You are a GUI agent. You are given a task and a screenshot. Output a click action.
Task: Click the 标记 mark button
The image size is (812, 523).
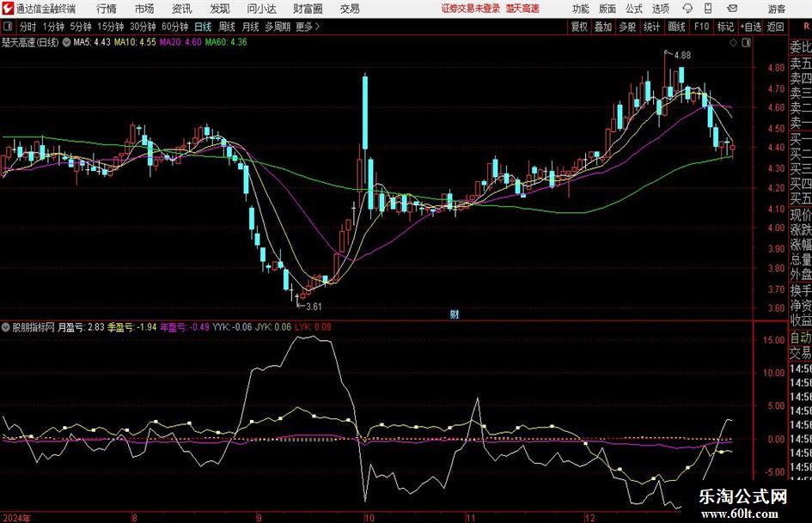(725, 27)
